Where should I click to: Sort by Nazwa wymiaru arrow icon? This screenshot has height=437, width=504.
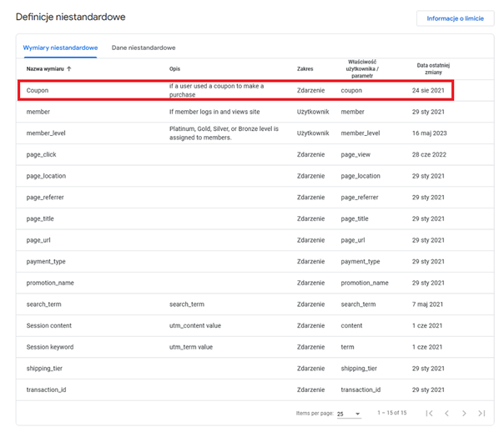click(68, 69)
